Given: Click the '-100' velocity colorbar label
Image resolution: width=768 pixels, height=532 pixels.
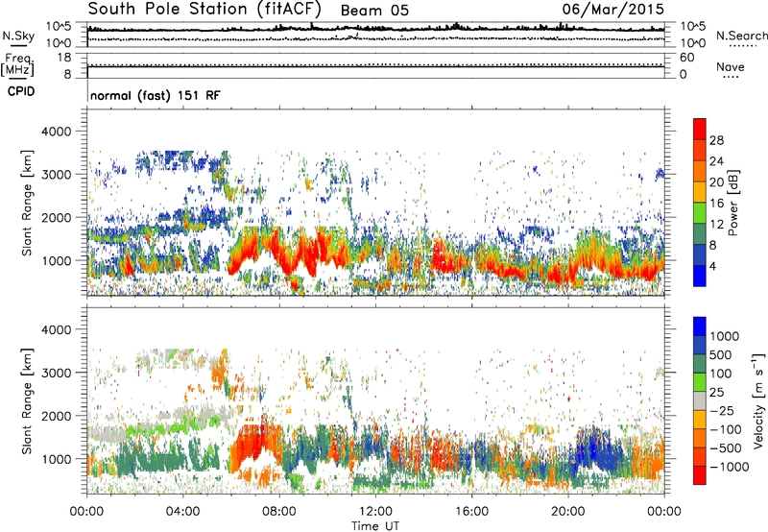Looking at the screenshot, I should tap(726, 429).
